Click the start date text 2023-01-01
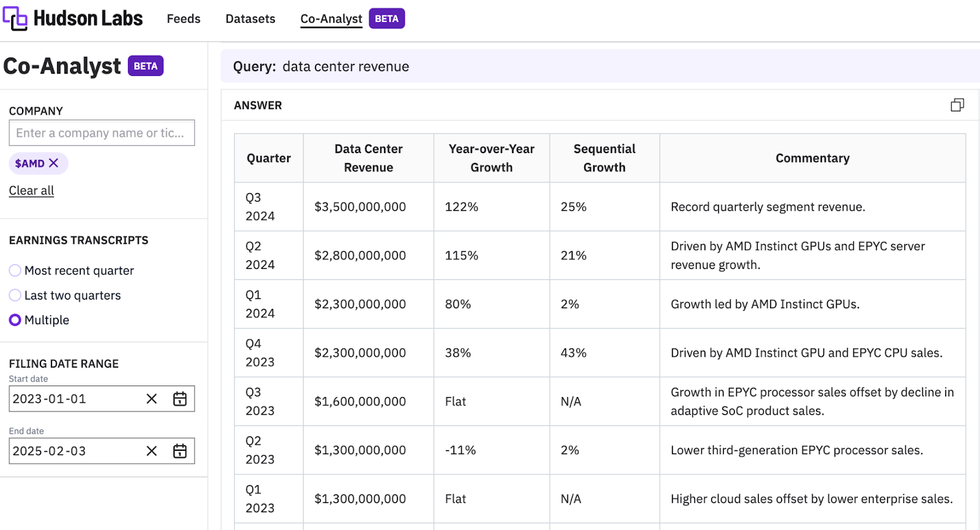980x530 pixels. [50, 399]
